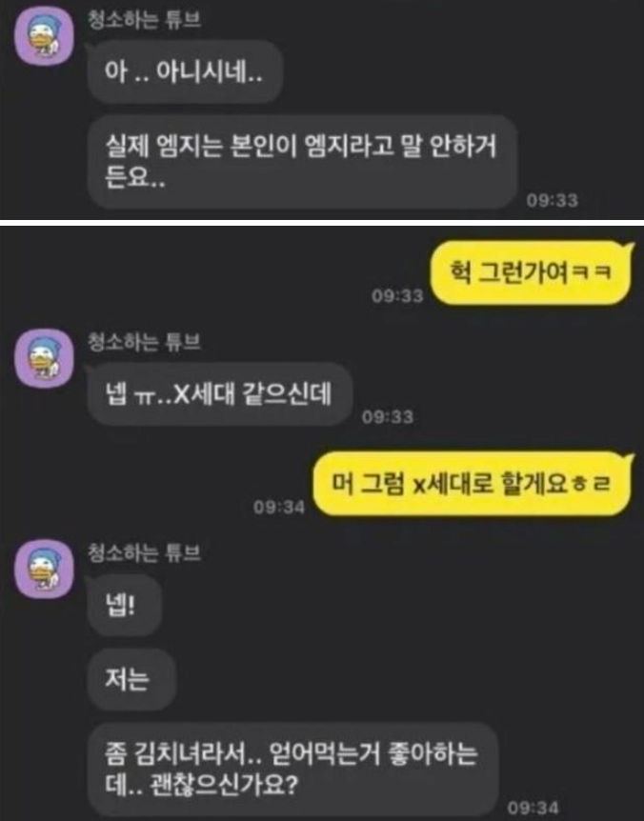Click the top 청소하는 튜브 sender name
This screenshot has width=644, height=821.
145,19
